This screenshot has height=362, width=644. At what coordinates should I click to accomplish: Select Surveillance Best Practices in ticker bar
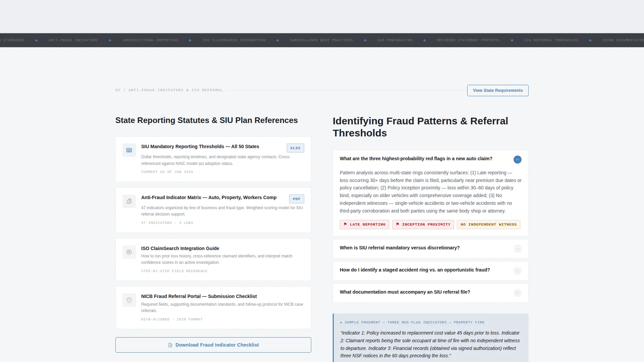321,40
